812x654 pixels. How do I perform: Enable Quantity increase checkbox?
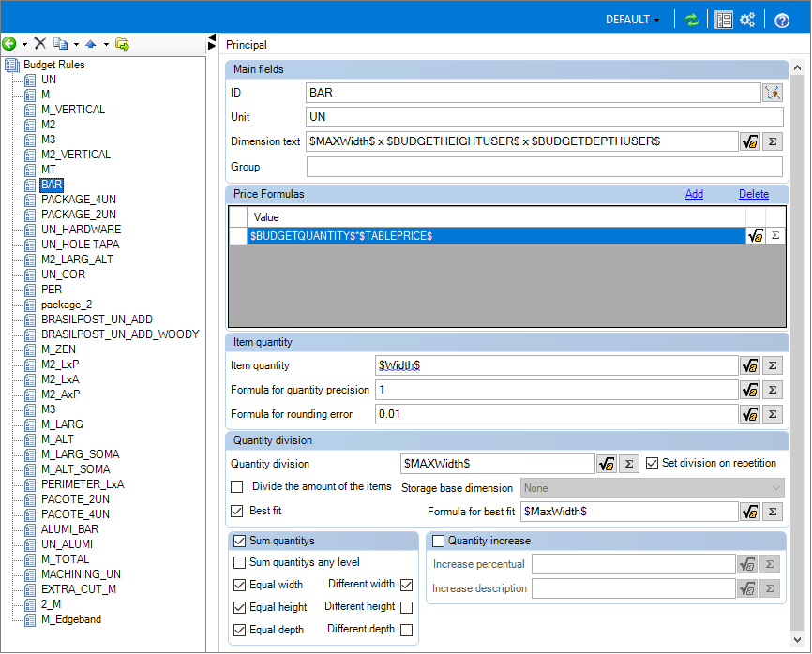click(x=439, y=542)
